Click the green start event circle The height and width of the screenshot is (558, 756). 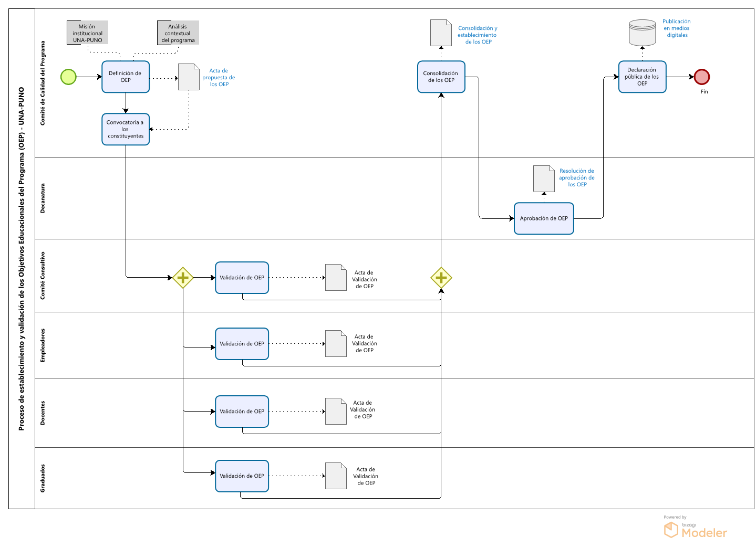pyautogui.click(x=68, y=77)
